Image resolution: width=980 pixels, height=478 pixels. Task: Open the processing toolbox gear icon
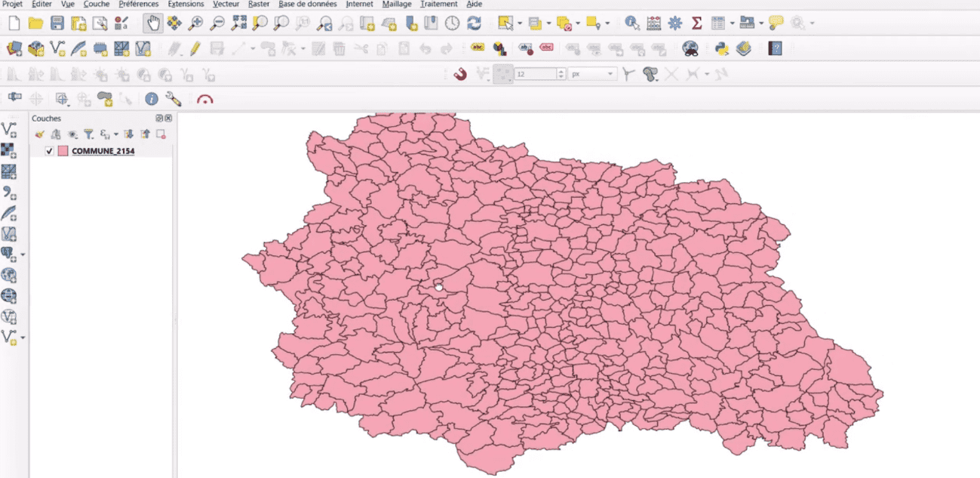[675, 23]
